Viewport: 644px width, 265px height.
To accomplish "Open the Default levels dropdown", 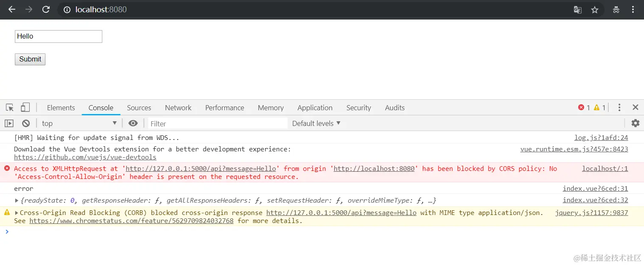I will click(x=316, y=123).
